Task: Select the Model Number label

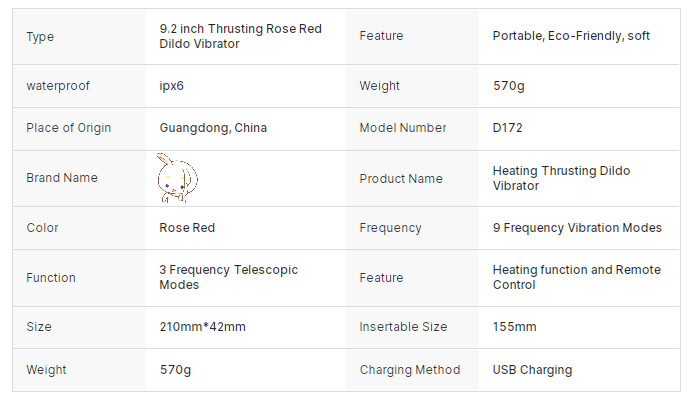Action: [x=403, y=128]
